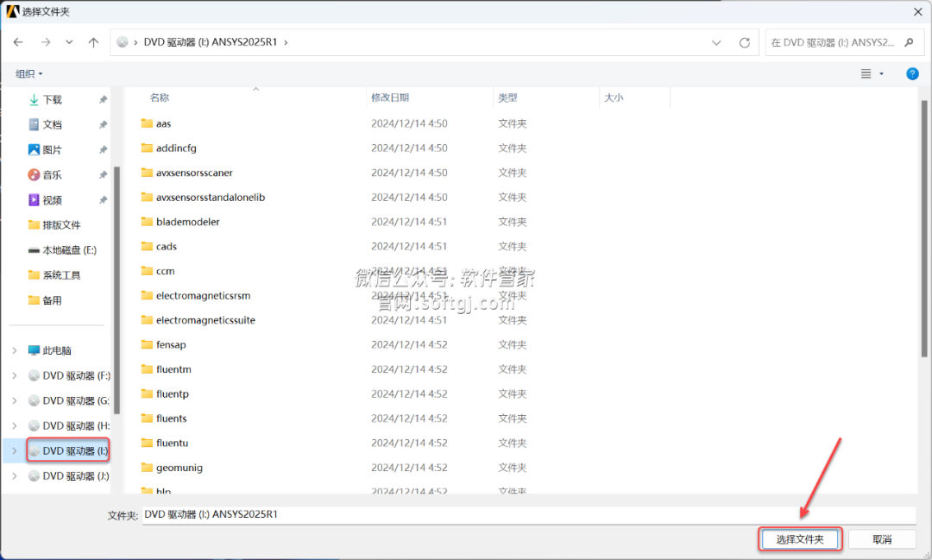The image size is (932, 560).
Task: Open view options dropdown arrow
Action: [x=881, y=73]
